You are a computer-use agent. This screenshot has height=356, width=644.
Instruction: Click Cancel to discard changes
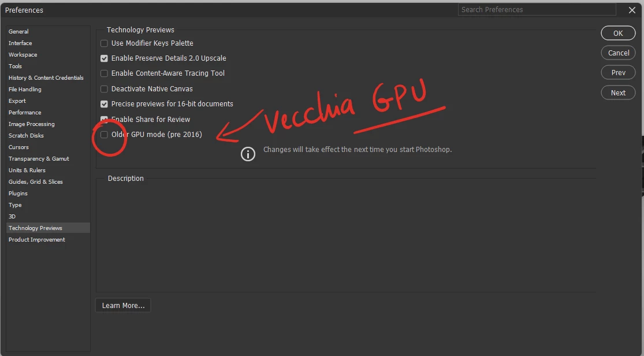coord(618,53)
